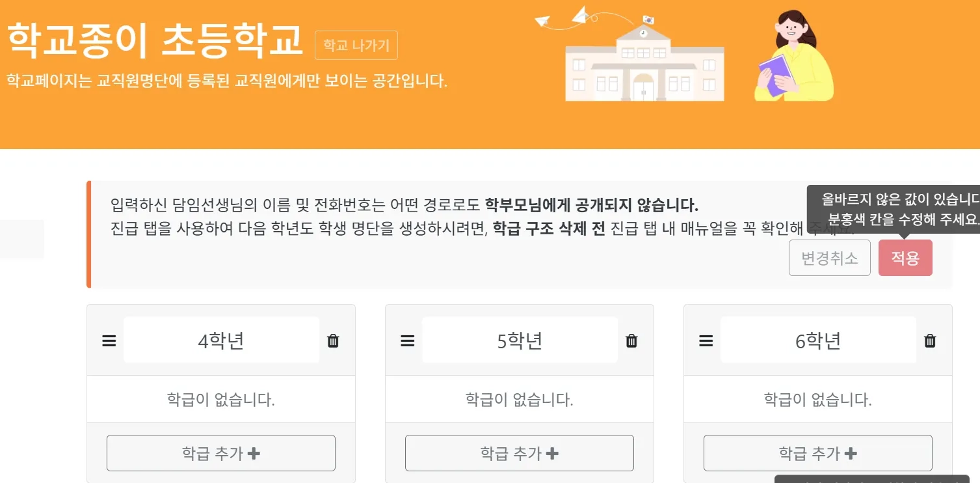Click the 4학년 drag handle icon

coord(109,341)
